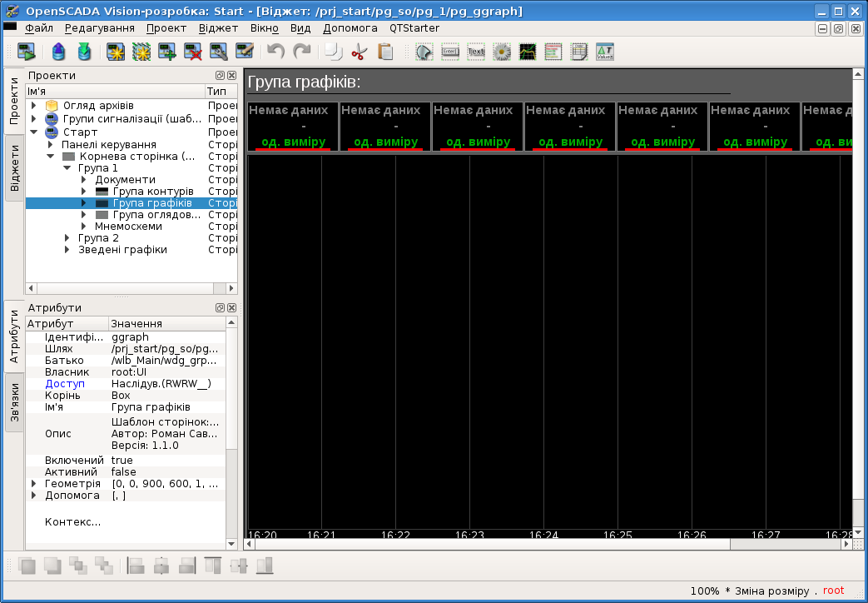Select Група контурів page in tree

(153, 192)
